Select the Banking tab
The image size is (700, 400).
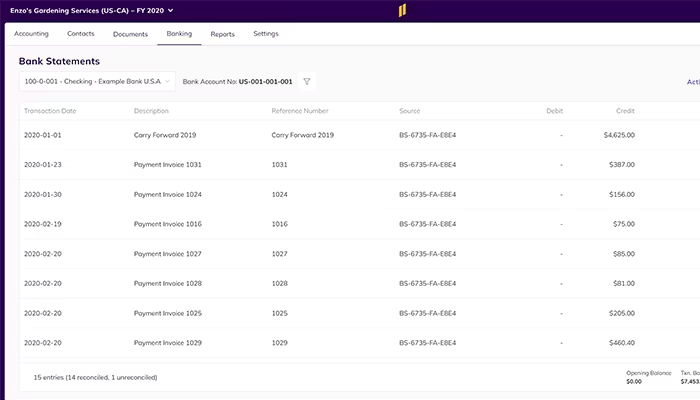[x=179, y=34]
